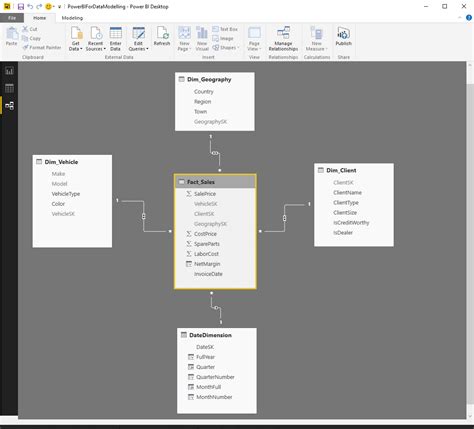This screenshot has width=474, height=429.
Task: Open the New Page dropdown
Action: [x=184, y=39]
